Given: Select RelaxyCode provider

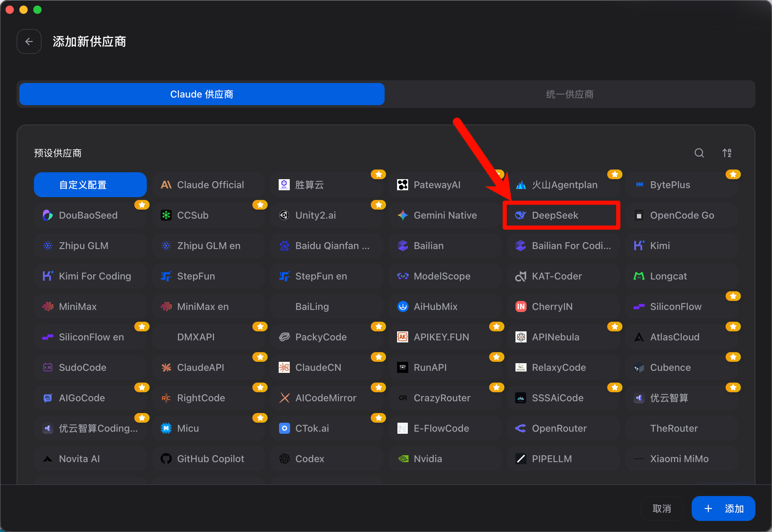Looking at the screenshot, I should tap(563, 367).
